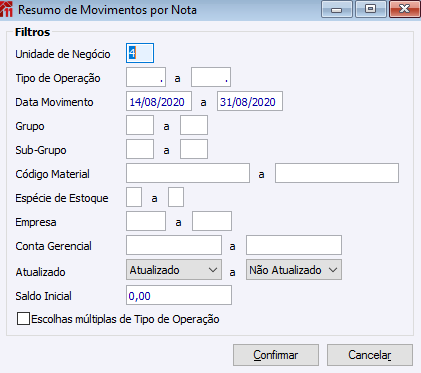This screenshot has height=373, width=421.
Task: Click the second Empresa field
Action: point(212,221)
